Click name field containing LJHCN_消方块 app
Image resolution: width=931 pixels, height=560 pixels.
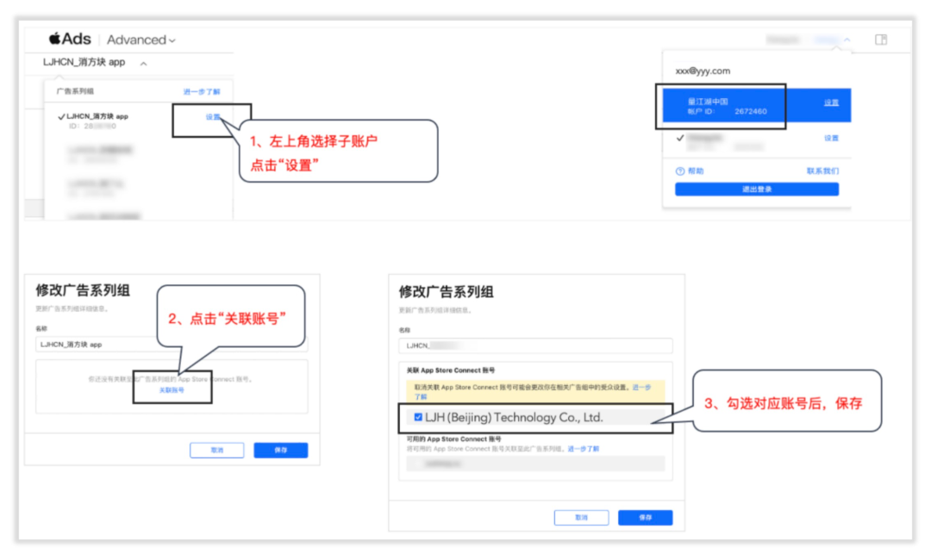click(172, 344)
